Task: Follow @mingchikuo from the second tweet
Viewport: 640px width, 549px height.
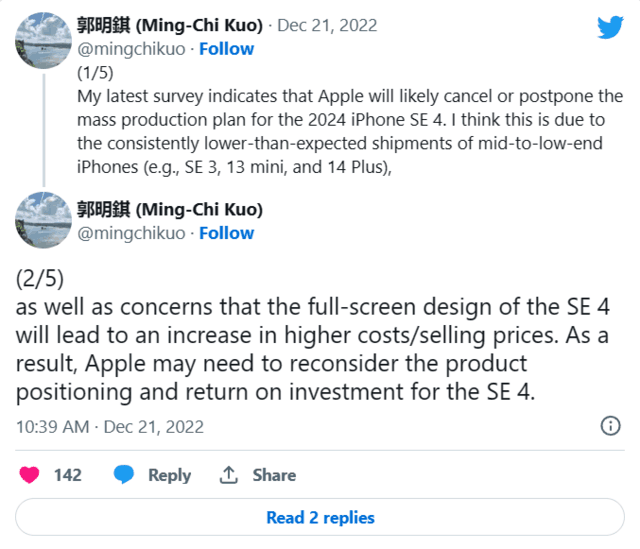Action: pos(226,233)
